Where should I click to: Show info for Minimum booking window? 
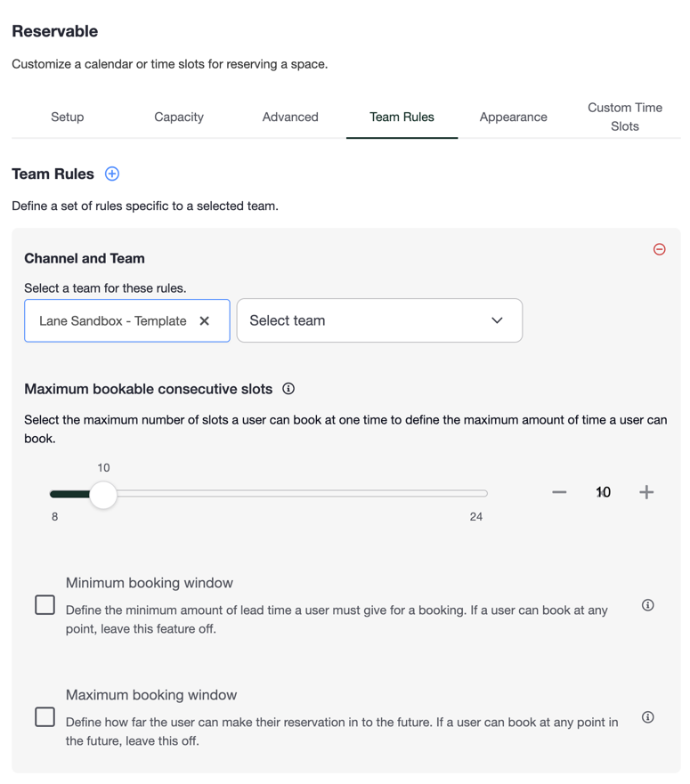click(x=647, y=605)
